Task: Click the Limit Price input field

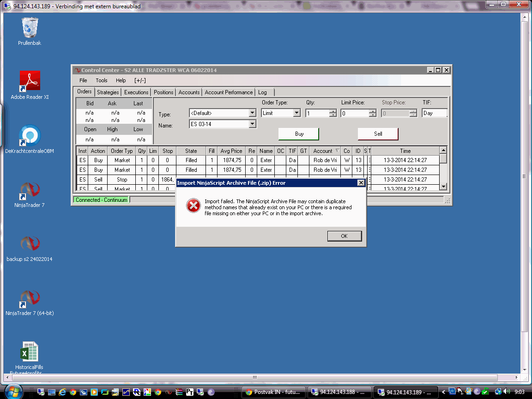Action: (355, 113)
